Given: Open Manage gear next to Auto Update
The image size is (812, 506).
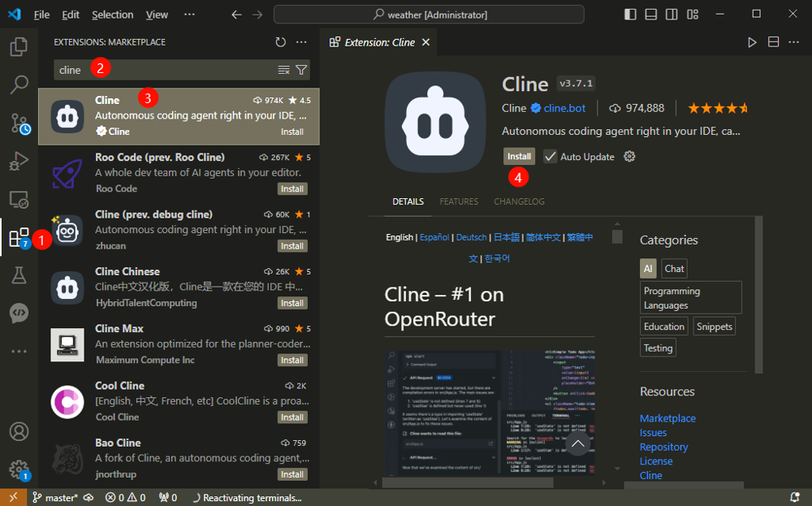Looking at the screenshot, I should coord(628,157).
